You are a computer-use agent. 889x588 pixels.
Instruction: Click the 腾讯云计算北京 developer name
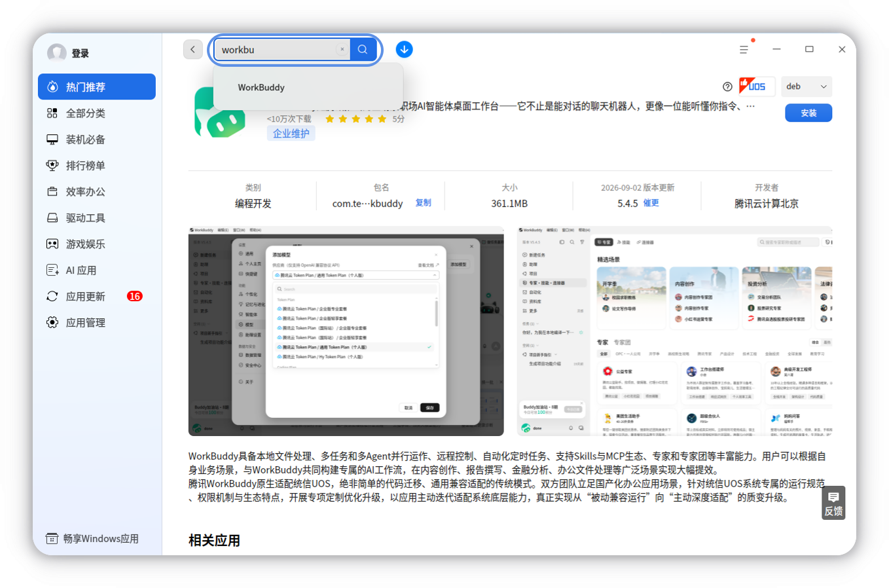(766, 204)
